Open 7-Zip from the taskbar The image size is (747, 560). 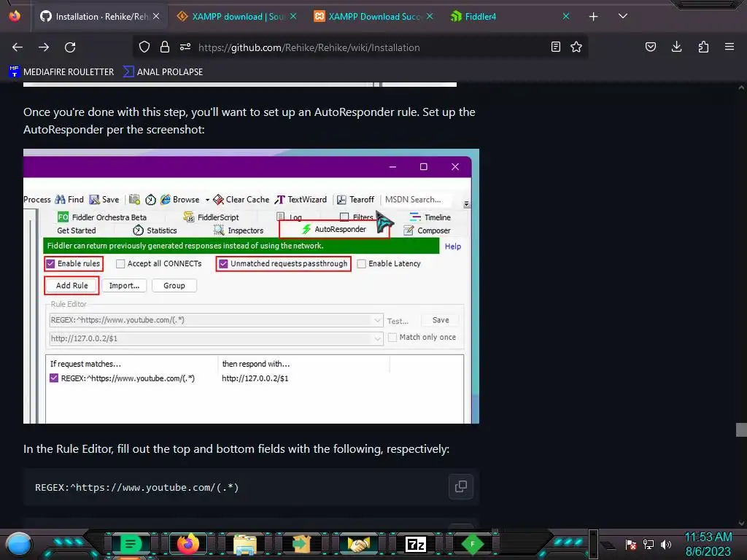coord(415,544)
